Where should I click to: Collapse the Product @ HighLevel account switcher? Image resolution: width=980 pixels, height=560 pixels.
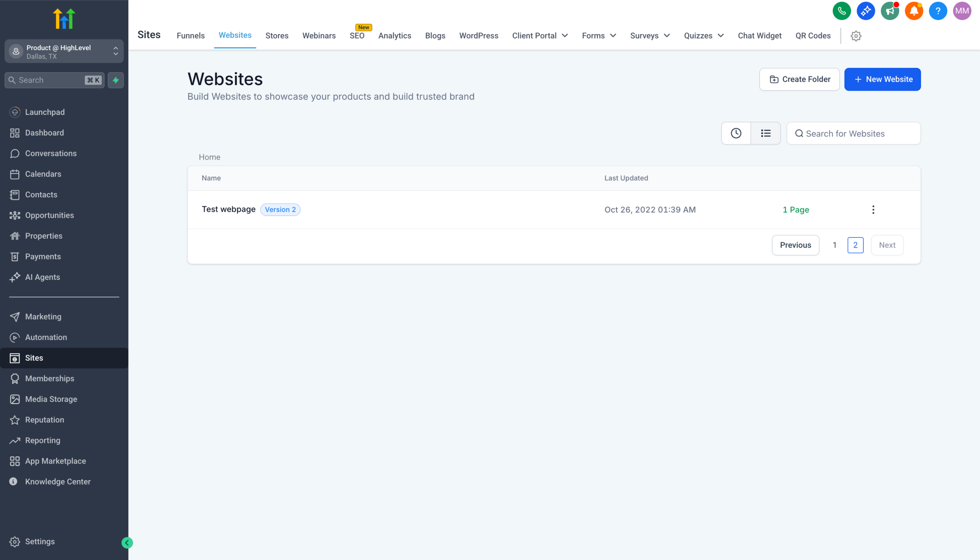tap(116, 51)
